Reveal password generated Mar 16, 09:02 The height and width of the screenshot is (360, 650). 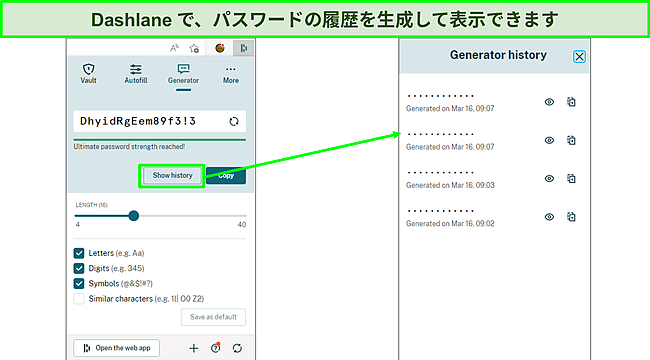[x=549, y=217]
